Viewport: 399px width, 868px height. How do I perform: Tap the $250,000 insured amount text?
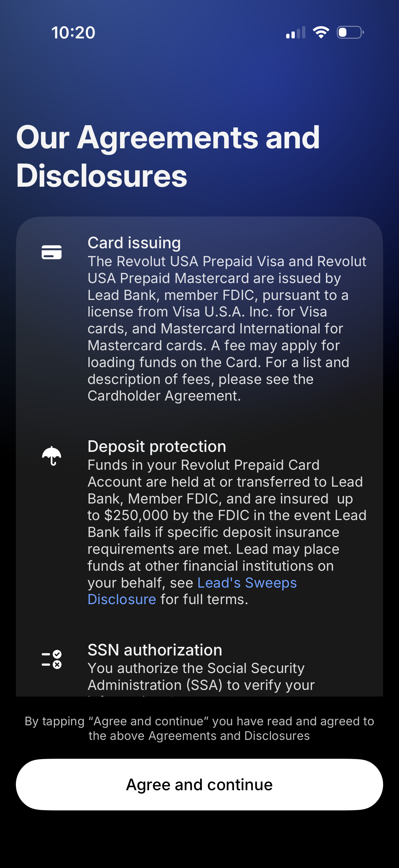(136, 515)
